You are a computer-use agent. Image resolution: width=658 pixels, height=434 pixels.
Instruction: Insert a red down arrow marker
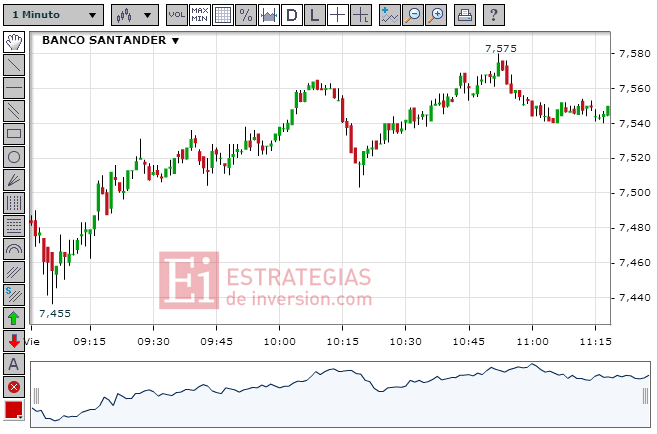(x=14, y=341)
